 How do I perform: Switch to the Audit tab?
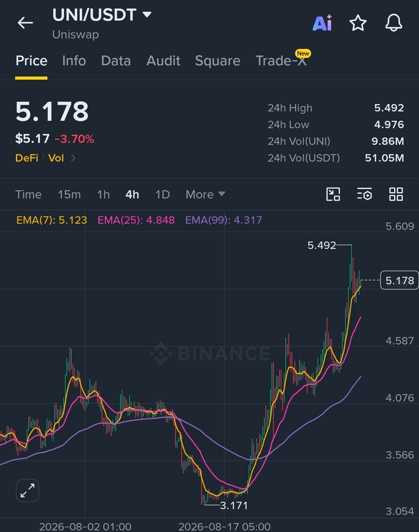[163, 61]
